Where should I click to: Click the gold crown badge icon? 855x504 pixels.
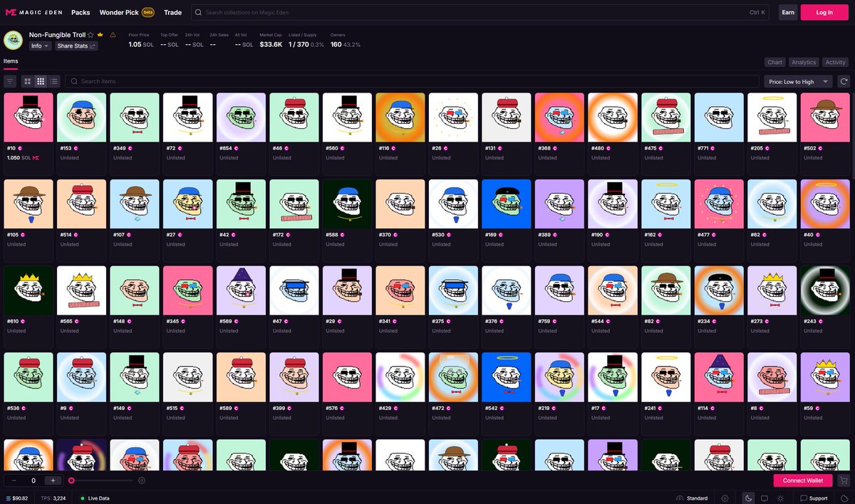coord(100,34)
